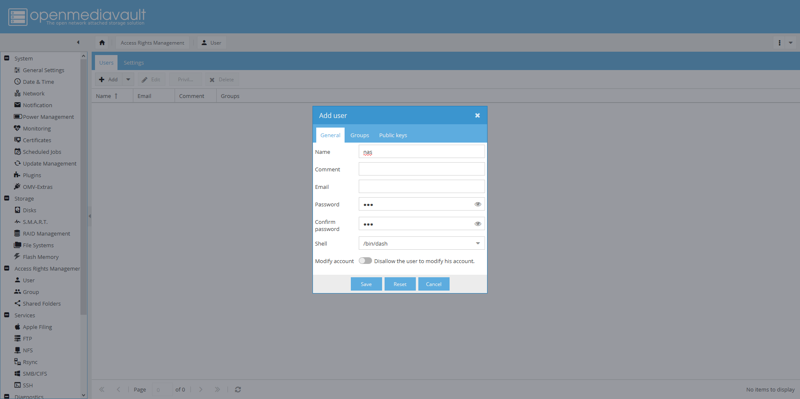Open Shared Folders page

tap(37, 304)
